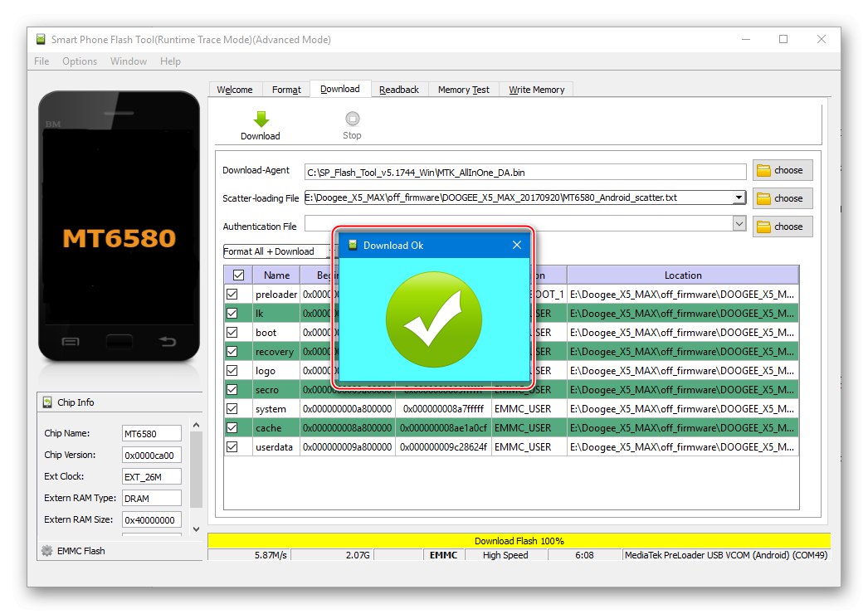Close the Download Ok dialog
Viewport: 868px width, 614px height.
[x=517, y=245]
